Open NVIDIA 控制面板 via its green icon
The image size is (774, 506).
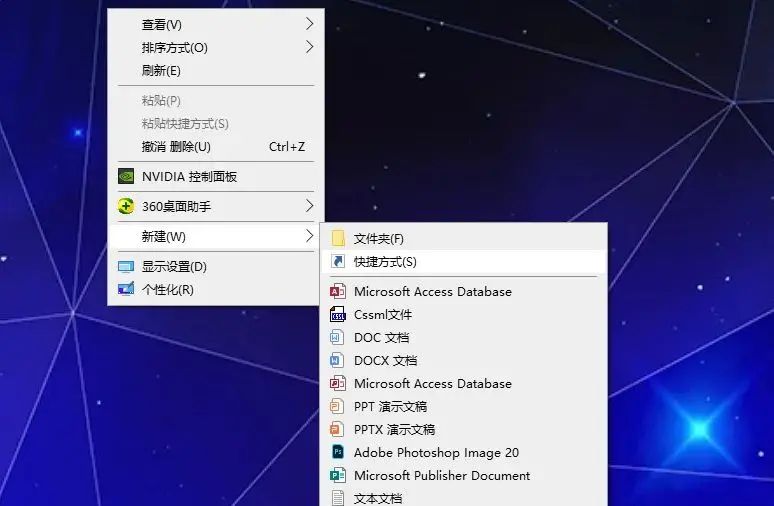[126, 176]
